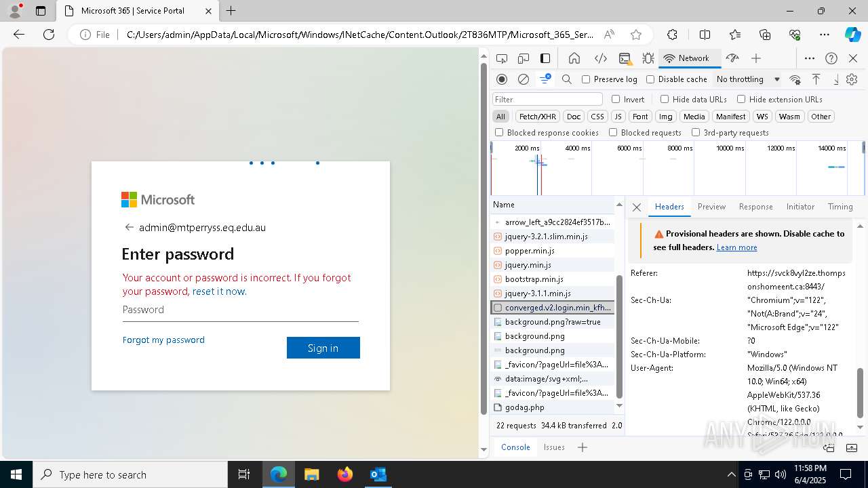
Task: Select bootstrap.min.js request row
Action: point(553,279)
